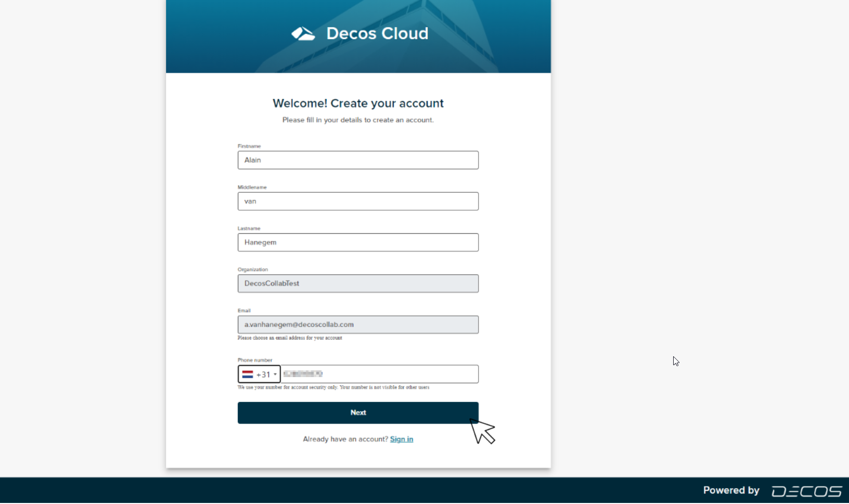This screenshot has height=504, width=849.
Task: Click the Firstname label
Action: click(249, 147)
